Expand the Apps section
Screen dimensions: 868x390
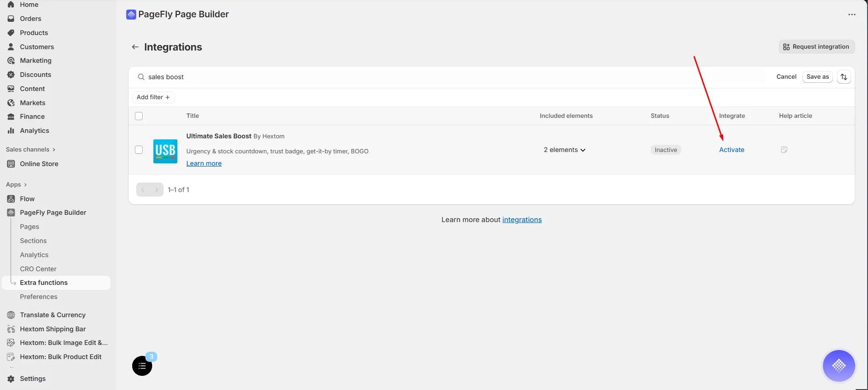point(16,184)
